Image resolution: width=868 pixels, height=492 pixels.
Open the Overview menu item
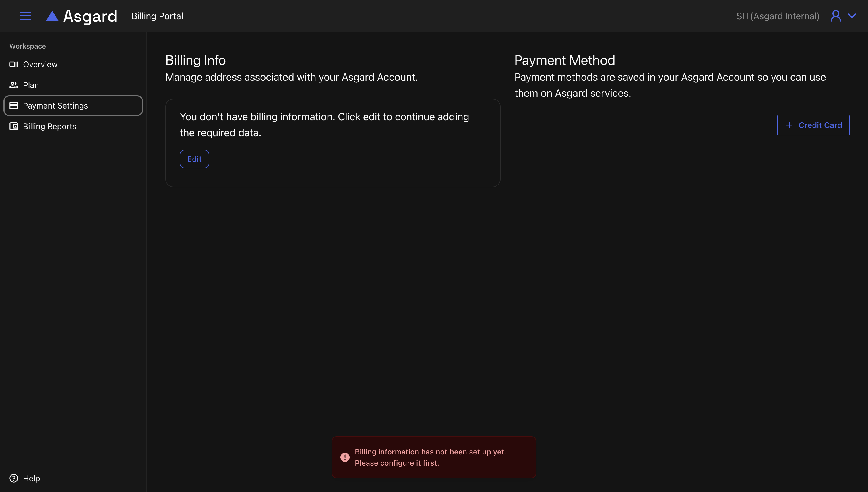tap(40, 64)
